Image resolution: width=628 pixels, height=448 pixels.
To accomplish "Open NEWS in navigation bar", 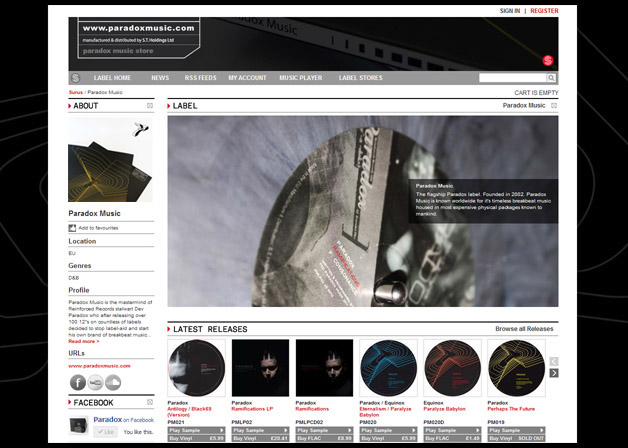I will click(x=160, y=78).
